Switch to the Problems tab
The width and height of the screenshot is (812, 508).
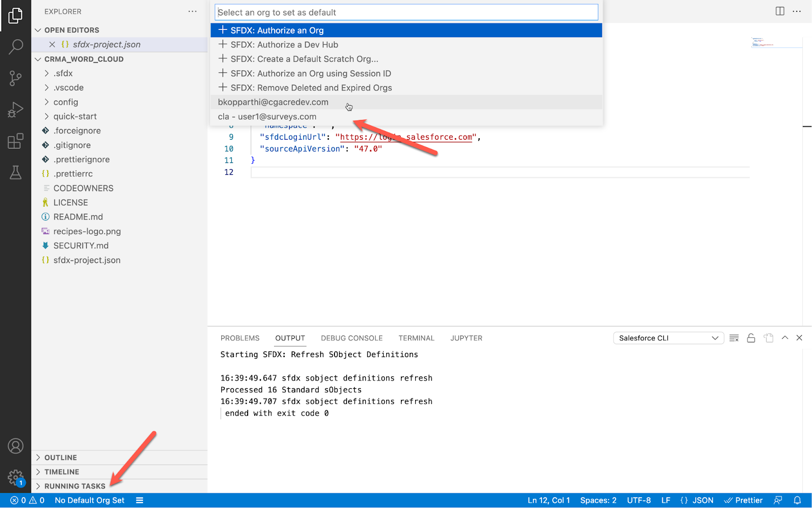pos(240,338)
